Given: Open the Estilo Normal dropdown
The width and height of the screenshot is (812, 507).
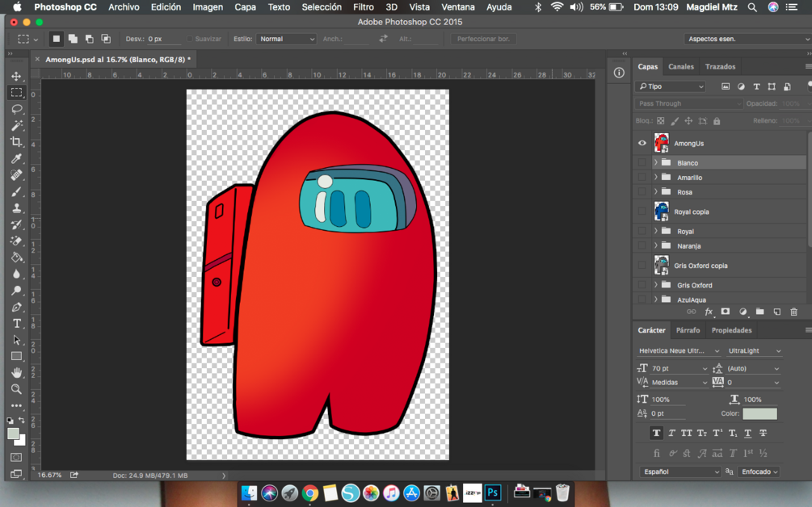Looking at the screenshot, I should pyautogui.click(x=286, y=39).
